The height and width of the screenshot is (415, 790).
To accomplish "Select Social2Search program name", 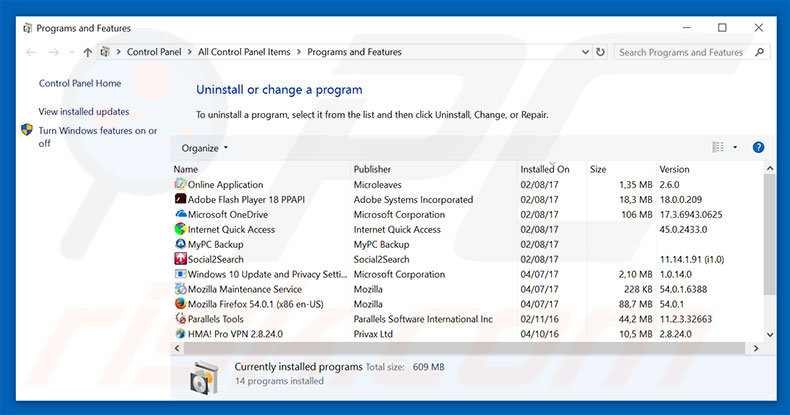I will pos(215,259).
